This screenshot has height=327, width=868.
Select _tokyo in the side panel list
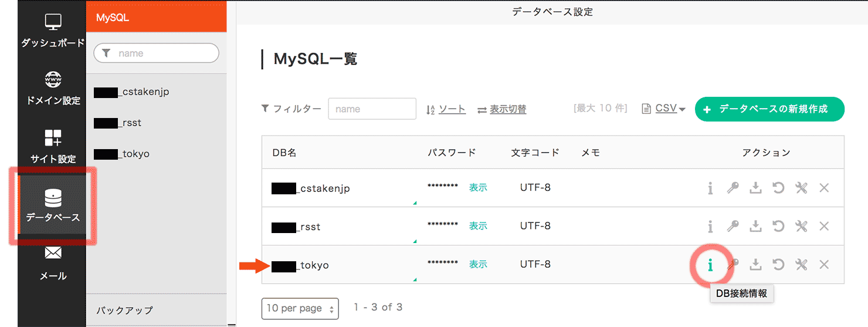tap(121, 154)
